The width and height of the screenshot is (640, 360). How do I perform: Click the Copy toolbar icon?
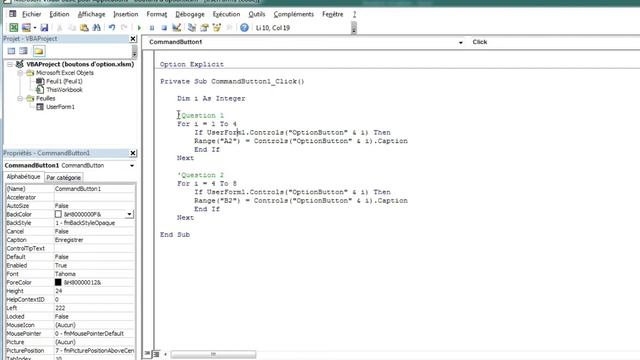pyautogui.click(x=72, y=28)
